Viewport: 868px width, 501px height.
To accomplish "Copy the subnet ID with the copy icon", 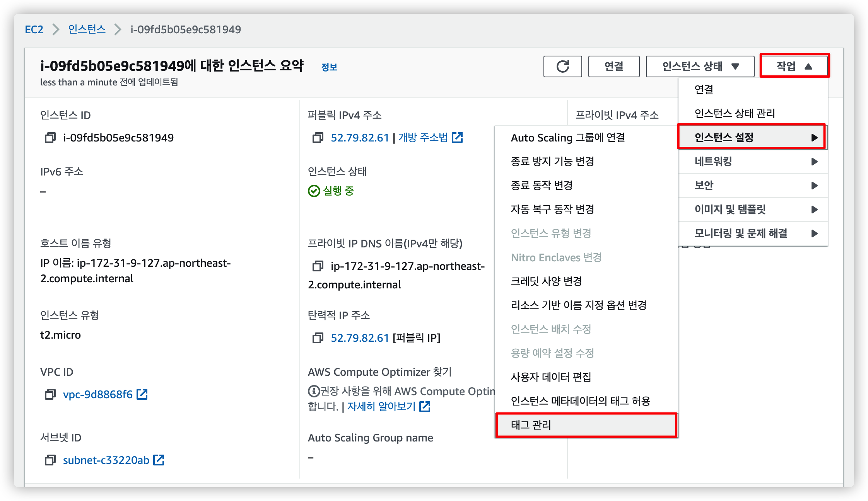I will pyautogui.click(x=50, y=460).
